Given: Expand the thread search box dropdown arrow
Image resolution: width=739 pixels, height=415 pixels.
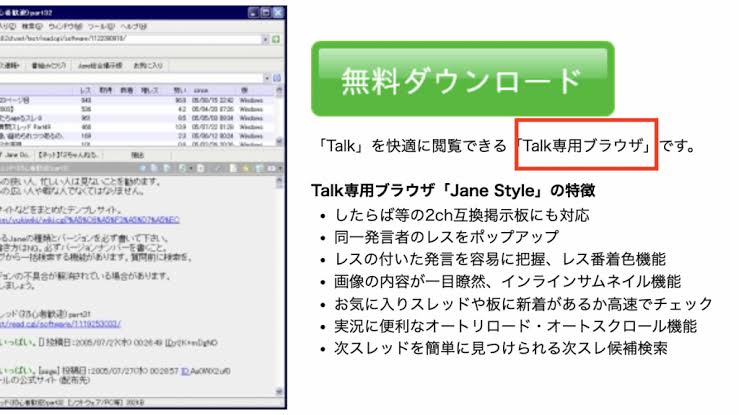Looking at the screenshot, I should point(267,78).
